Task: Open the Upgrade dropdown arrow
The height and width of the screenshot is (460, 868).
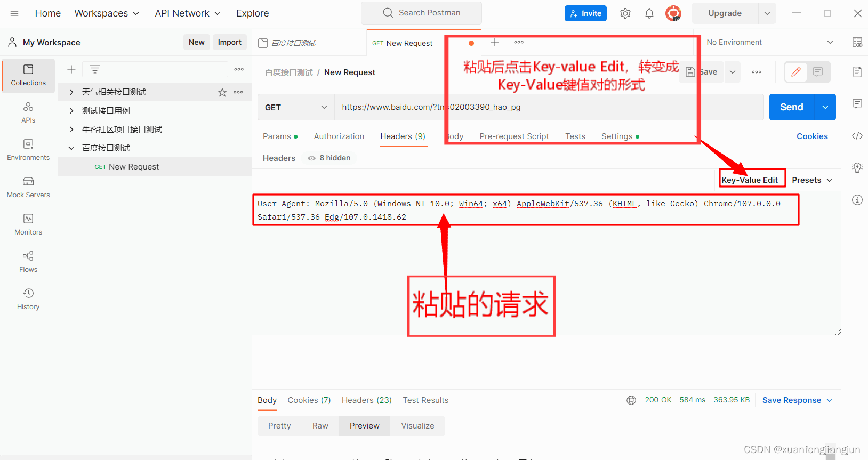Action: pos(767,13)
